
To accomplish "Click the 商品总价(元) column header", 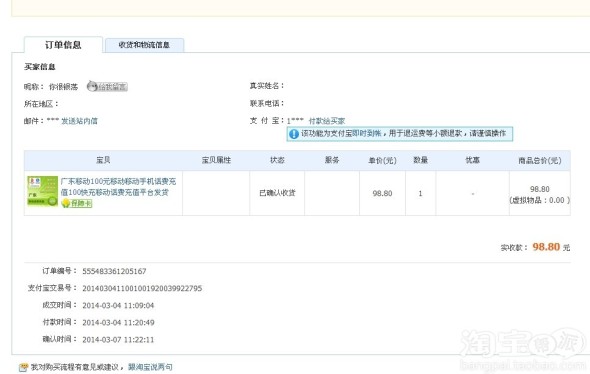I will [540, 161].
